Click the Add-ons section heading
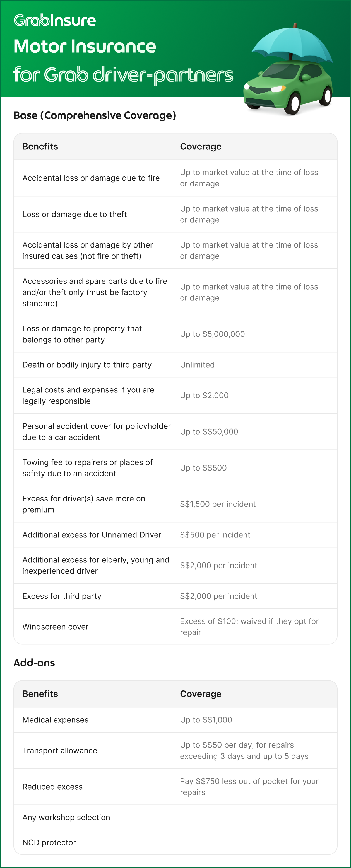Image resolution: width=351 pixels, height=868 pixels. 34,663
